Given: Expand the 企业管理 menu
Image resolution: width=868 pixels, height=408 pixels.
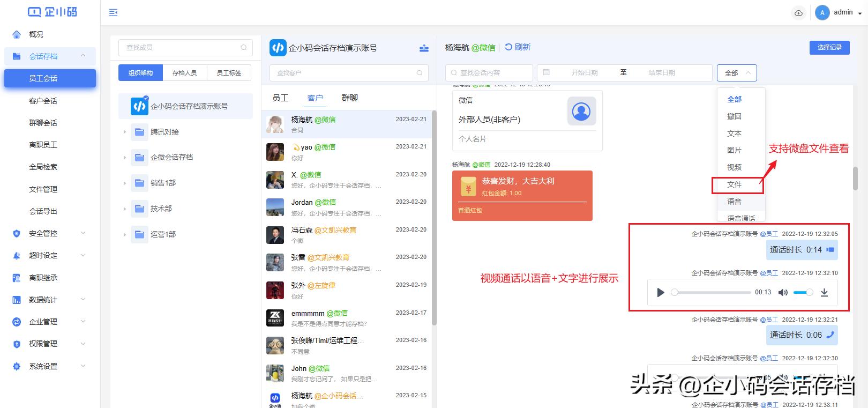Looking at the screenshot, I should [x=83, y=322].
